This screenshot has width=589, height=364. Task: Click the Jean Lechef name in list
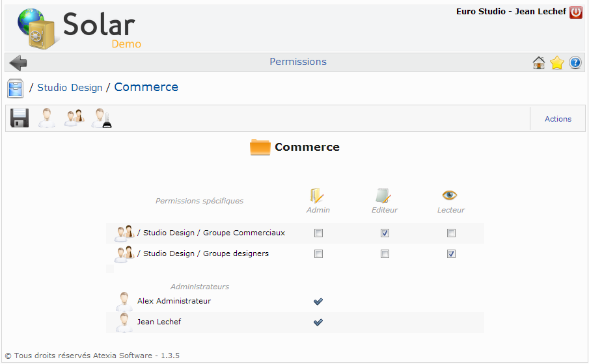pyautogui.click(x=159, y=322)
